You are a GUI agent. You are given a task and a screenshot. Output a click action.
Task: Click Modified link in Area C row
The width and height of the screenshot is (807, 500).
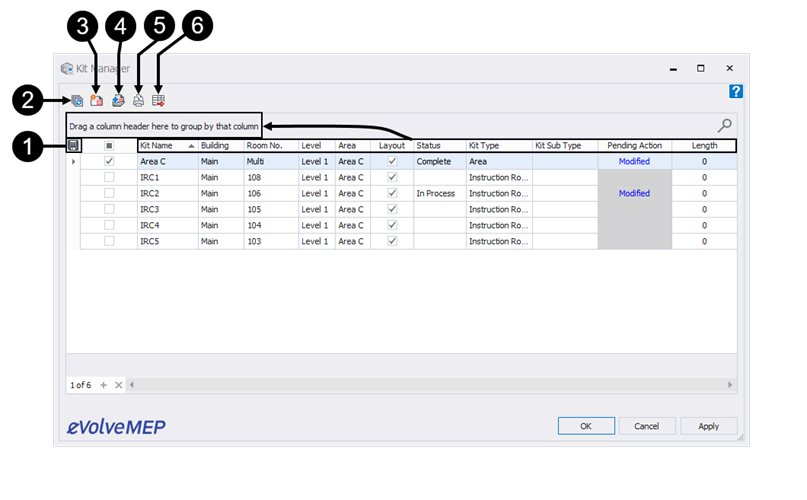click(634, 162)
